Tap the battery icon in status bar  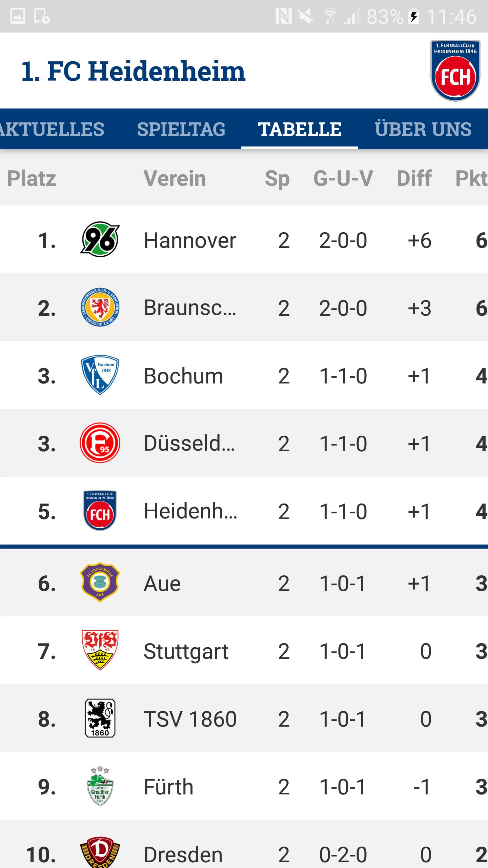click(414, 16)
